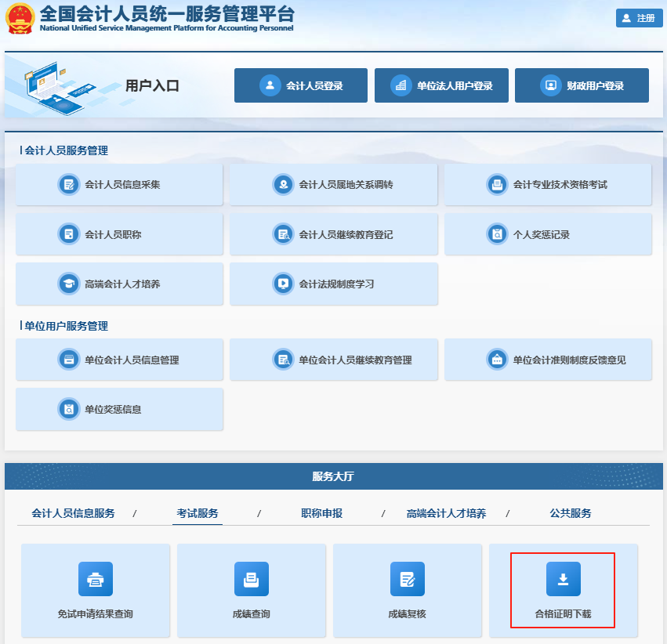
Task: Open 会计人员职称 service
Action: [119, 234]
